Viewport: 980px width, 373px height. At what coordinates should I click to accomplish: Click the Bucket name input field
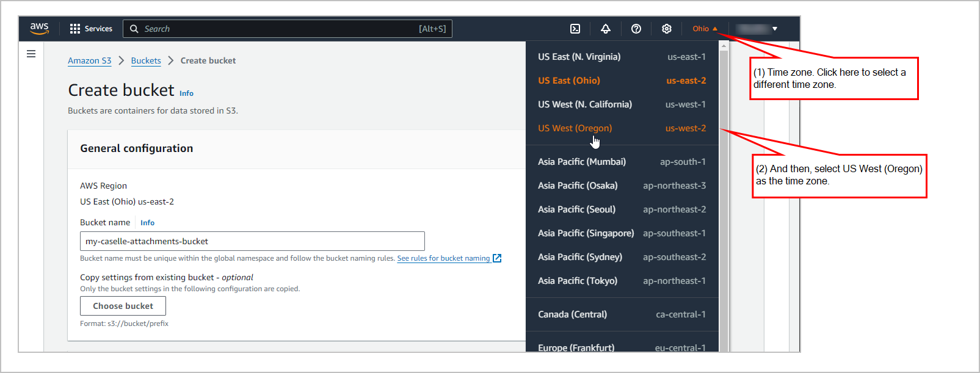click(x=252, y=241)
